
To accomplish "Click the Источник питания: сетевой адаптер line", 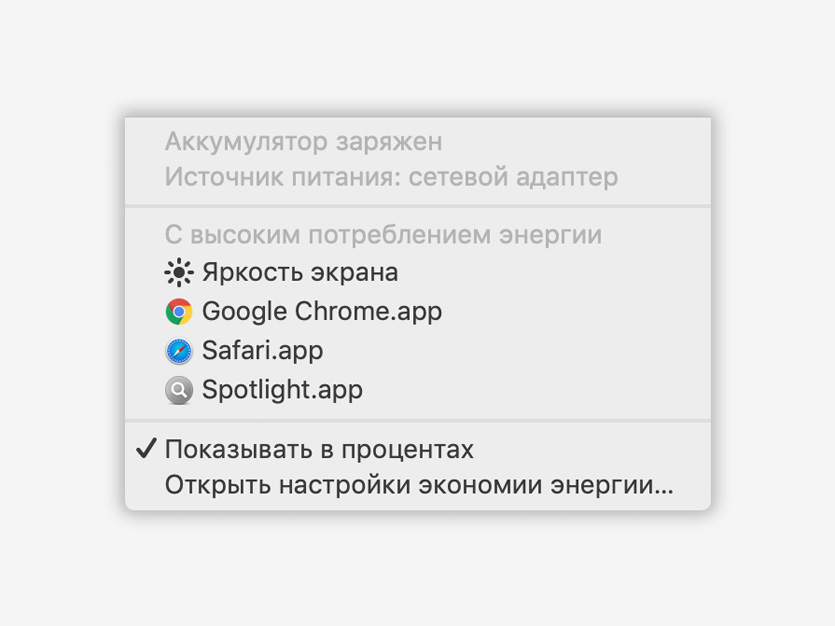I will pyautogui.click(x=391, y=177).
